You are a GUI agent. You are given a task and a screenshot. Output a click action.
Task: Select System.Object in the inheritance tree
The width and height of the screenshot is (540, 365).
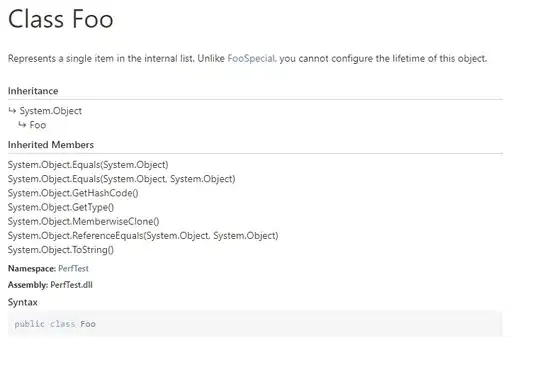click(x=51, y=111)
